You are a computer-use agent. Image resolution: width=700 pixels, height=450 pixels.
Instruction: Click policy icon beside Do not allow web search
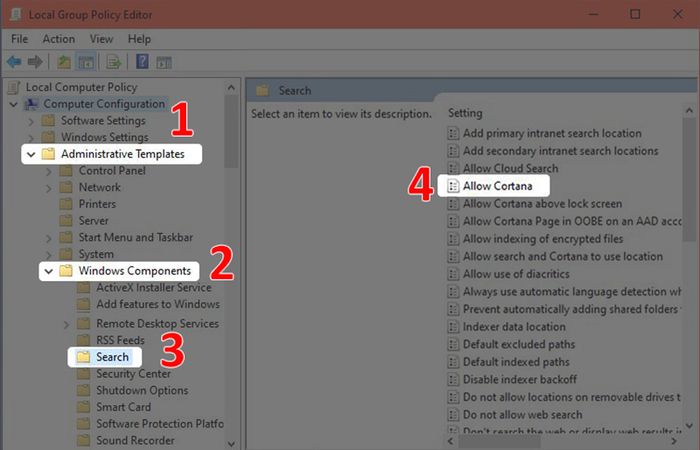(453, 415)
